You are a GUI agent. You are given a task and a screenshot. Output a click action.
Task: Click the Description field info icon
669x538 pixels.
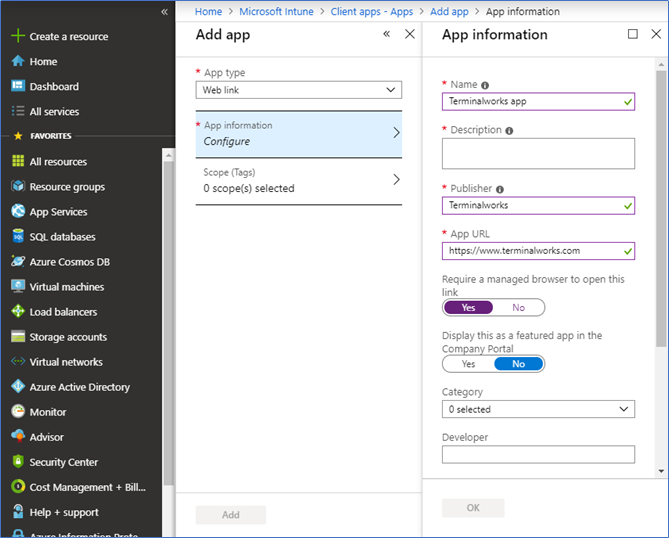tap(509, 131)
